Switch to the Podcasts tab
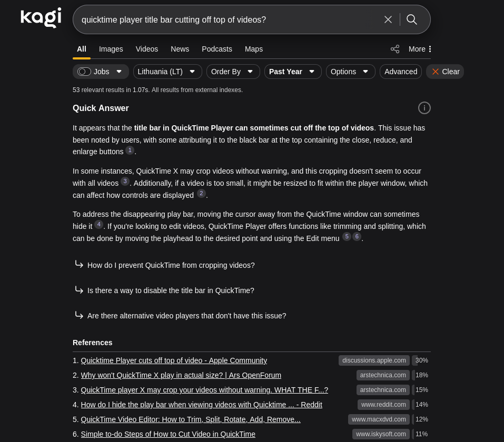Image resolution: width=504 pixels, height=442 pixels. [x=217, y=49]
